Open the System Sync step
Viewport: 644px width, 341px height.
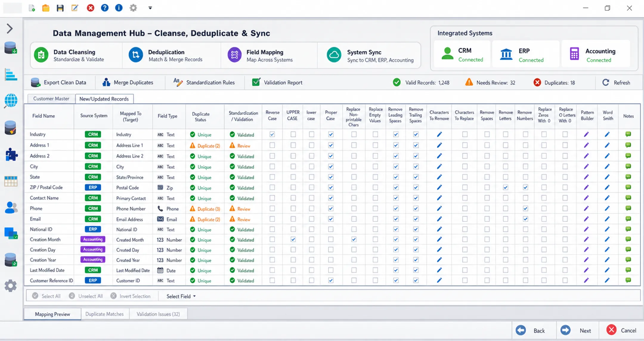(369, 55)
